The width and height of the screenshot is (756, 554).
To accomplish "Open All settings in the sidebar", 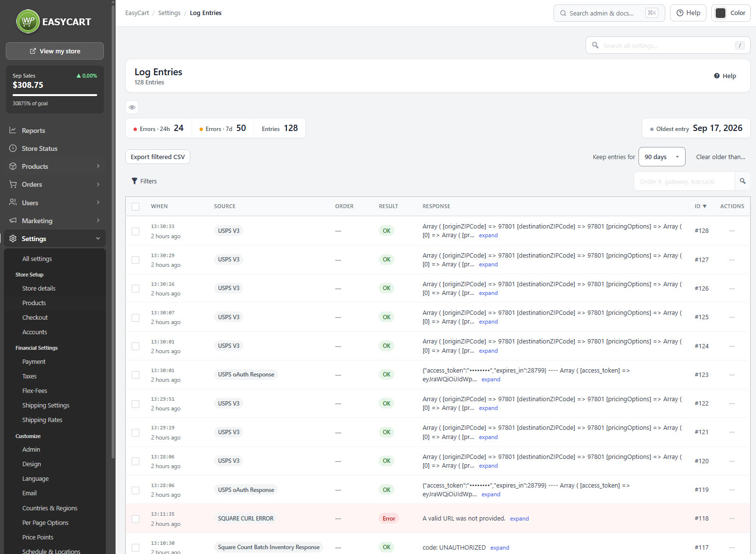I will click(x=37, y=259).
